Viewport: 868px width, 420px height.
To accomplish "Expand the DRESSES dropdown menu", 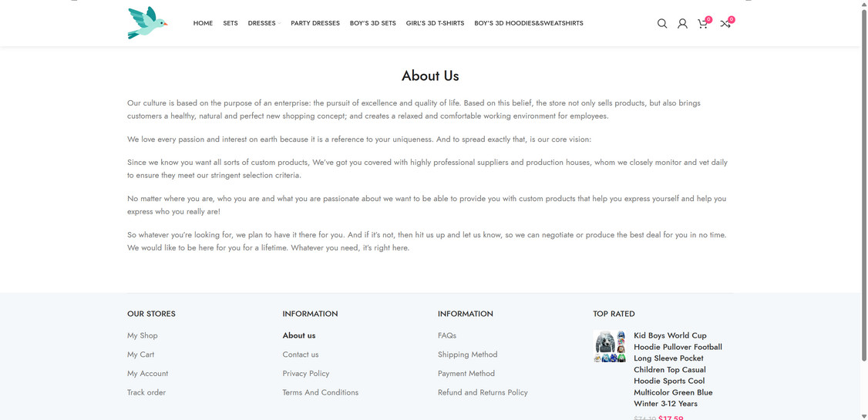I will pyautogui.click(x=264, y=23).
